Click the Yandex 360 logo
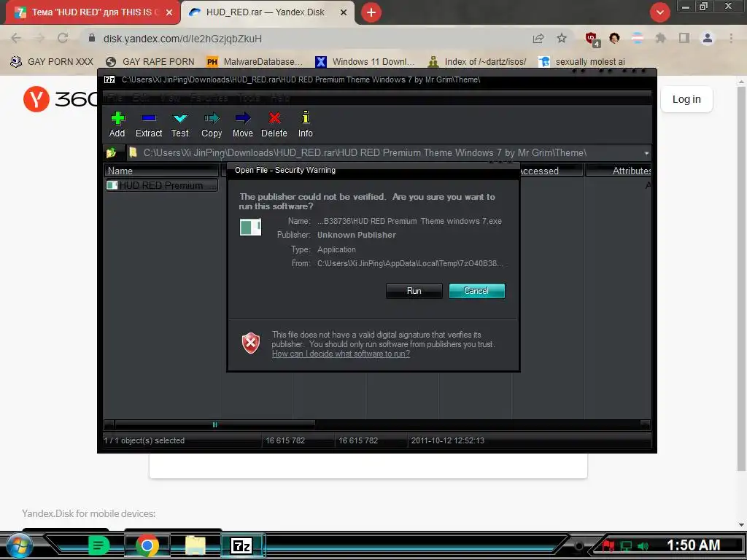The height and width of the screenshot is (560, 747). click(x=60, y=99)
